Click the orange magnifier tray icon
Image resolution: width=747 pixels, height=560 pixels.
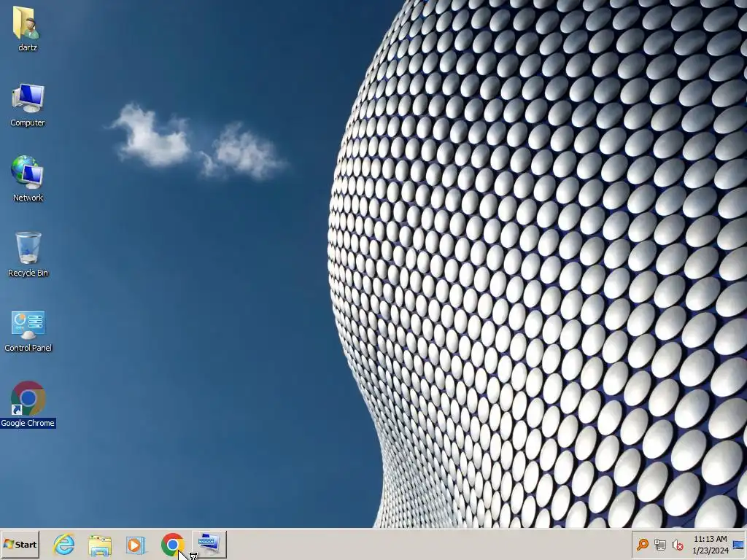click(x=643, y=544)
